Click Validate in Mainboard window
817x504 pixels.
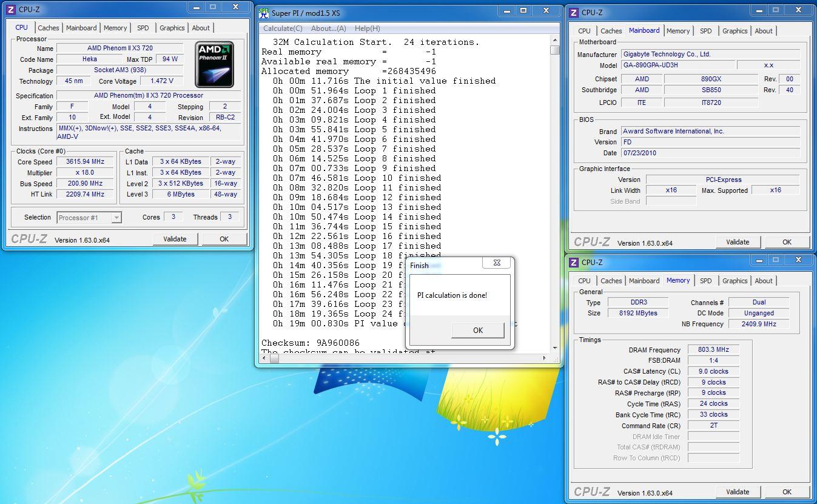(738, 242)
